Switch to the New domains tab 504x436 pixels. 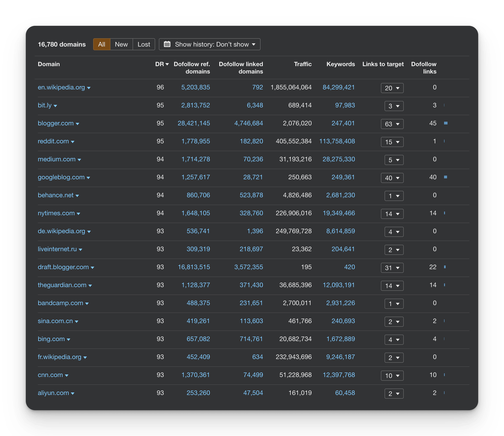121,44
